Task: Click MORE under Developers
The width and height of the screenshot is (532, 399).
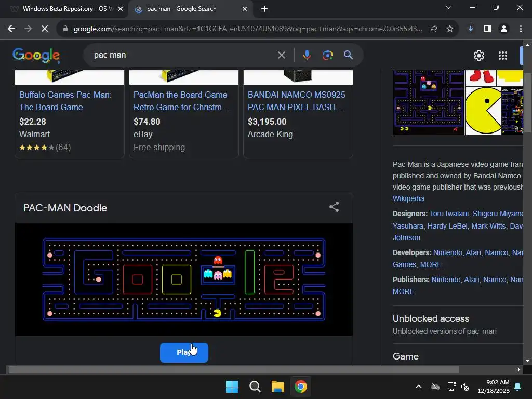Action: coord(431,264)
